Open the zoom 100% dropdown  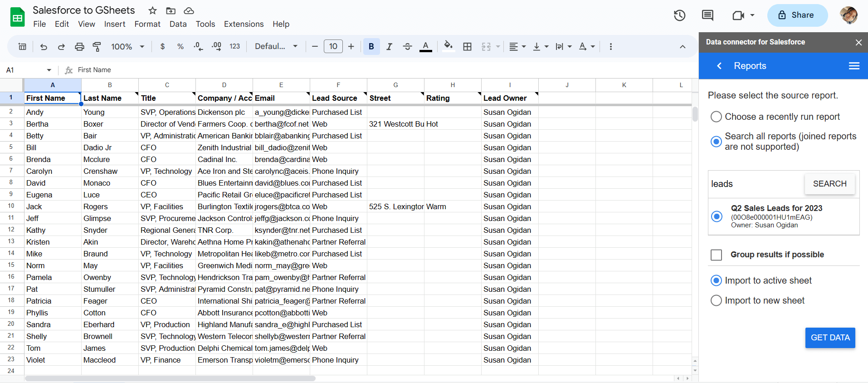(128, 46)
